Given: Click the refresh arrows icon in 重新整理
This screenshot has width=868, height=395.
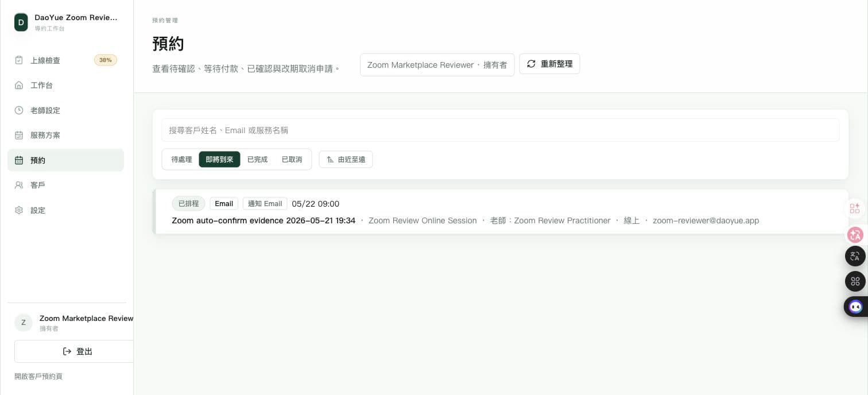Looking at the screenshot, I should tap(531, 64).
